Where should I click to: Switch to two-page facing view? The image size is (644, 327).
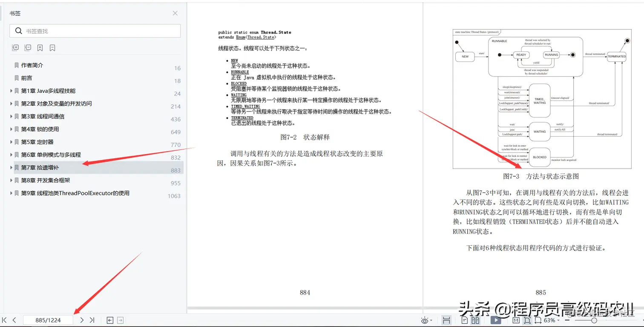476,320
